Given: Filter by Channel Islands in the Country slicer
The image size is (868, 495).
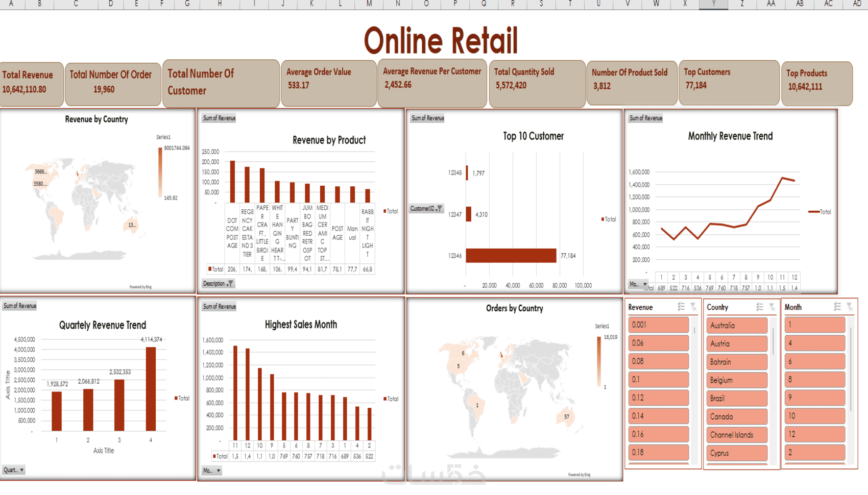Looking at the screenshot, I should [737, 435].
